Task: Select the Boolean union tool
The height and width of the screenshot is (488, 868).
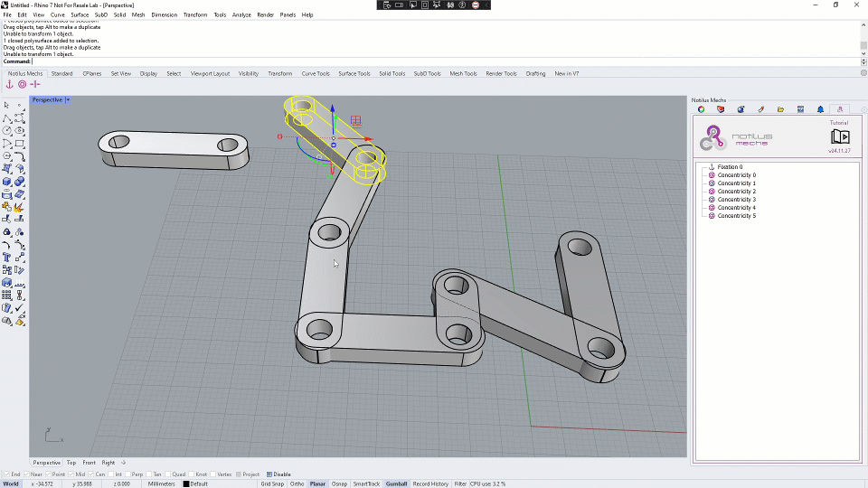Action: tap(19, 182)
